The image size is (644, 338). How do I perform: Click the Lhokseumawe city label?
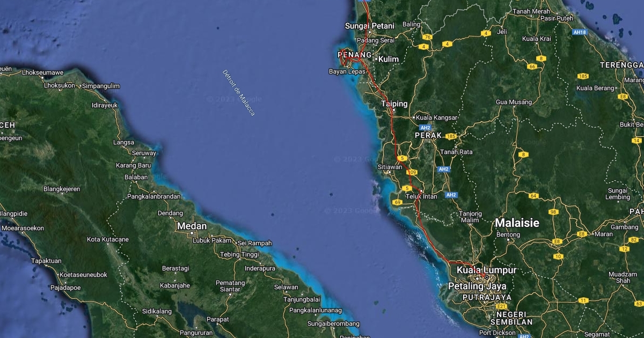coord(42,72)
